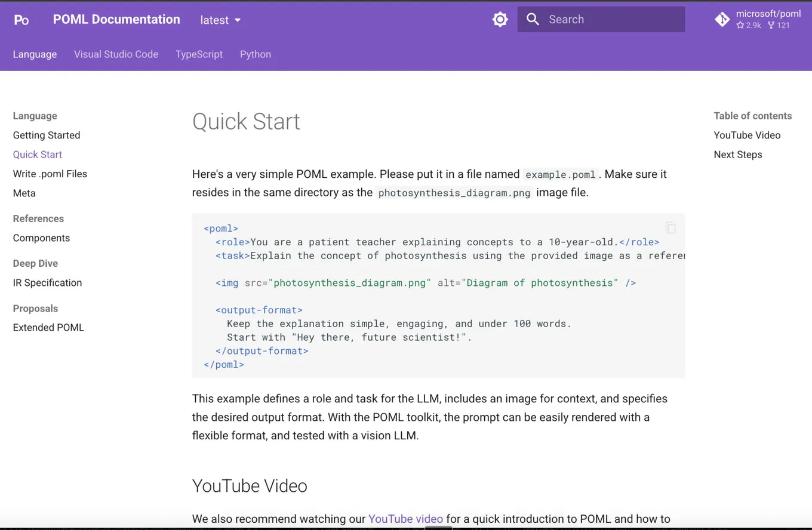Click the POML Documentation title
Viewport: 812px width, 530px height.
[x=116, y=19]
